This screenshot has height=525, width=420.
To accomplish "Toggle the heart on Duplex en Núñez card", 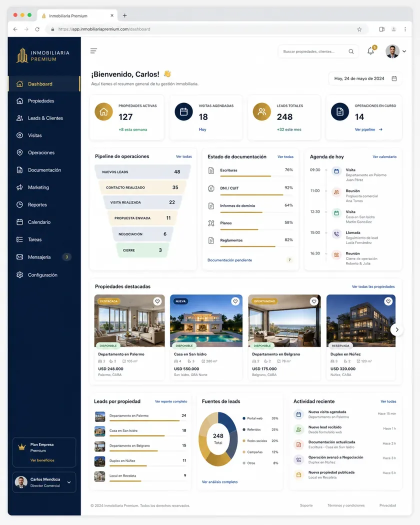I will click(388, 301).
